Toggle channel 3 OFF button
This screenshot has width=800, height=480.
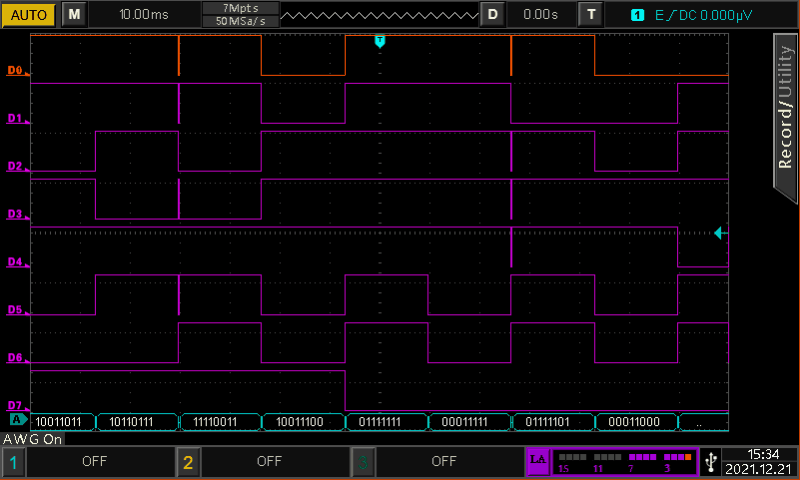(443, 462)
